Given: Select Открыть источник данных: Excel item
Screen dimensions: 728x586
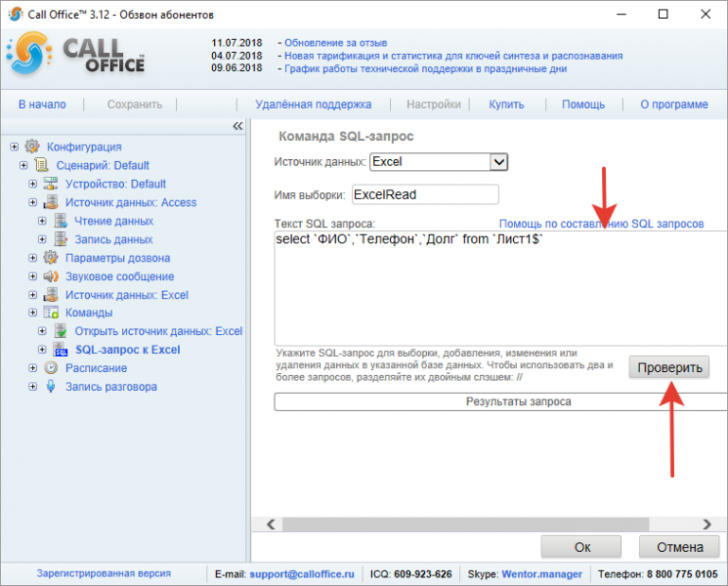Looking at the screenshot, I should tap(158, 331).
